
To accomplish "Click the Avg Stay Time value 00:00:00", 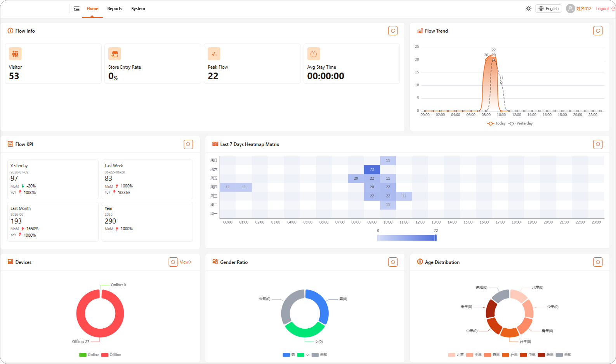I will click(326, 76).
